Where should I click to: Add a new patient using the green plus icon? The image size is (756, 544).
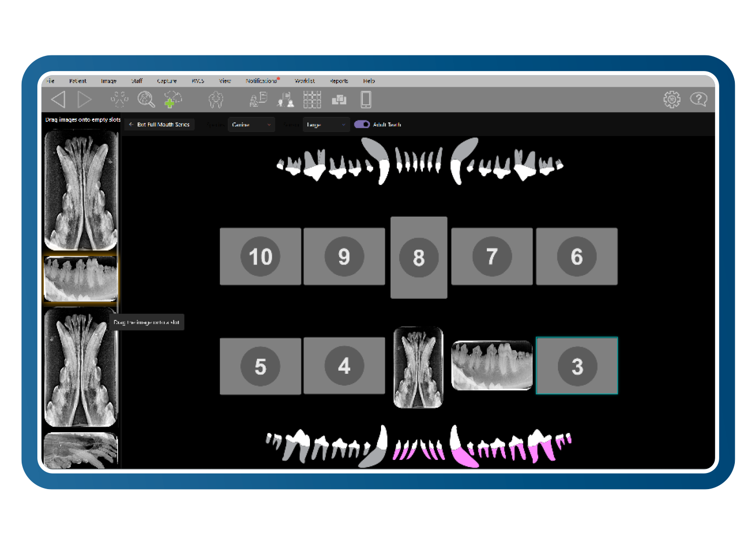click(172, 99)
